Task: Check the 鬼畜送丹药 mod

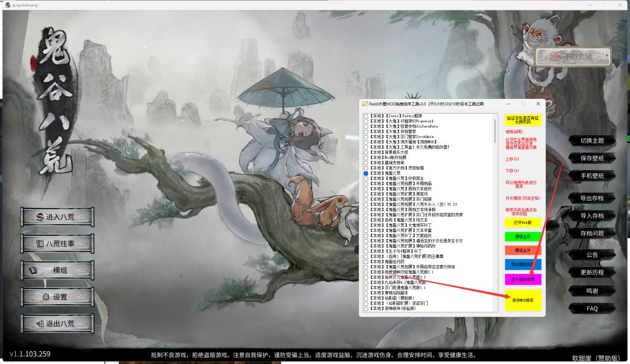Action: click(366, 262)
